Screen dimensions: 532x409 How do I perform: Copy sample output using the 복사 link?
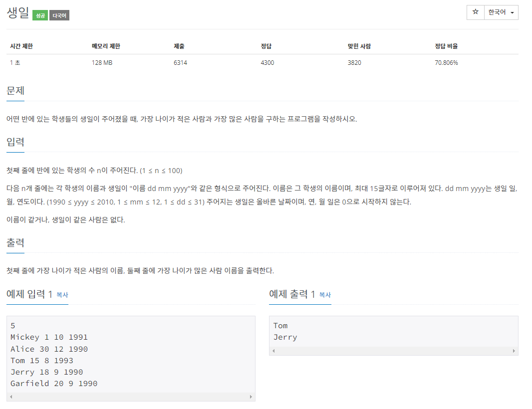(324, 295)
